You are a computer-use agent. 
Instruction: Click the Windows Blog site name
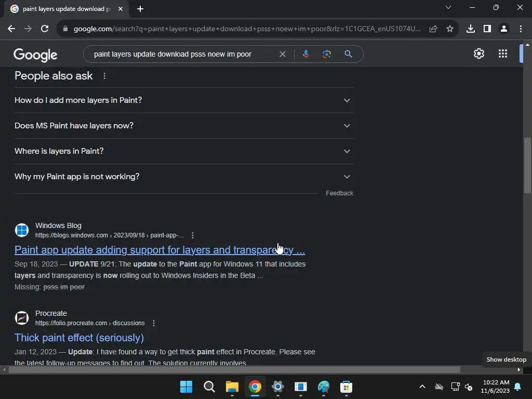(58, 225)
